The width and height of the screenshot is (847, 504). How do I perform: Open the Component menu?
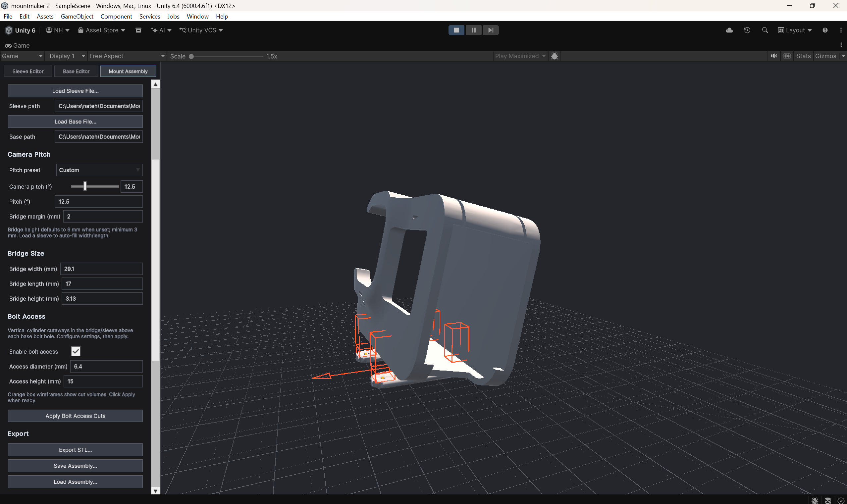(116, 16)
